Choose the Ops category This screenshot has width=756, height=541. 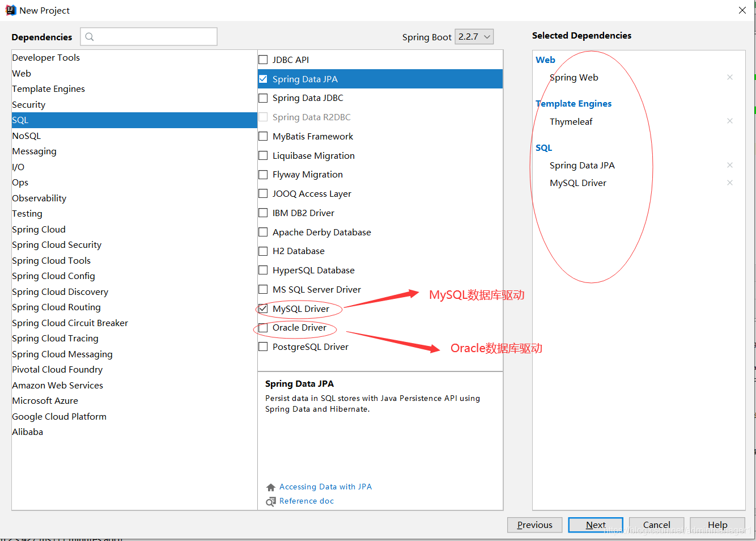tap(134, 183)
